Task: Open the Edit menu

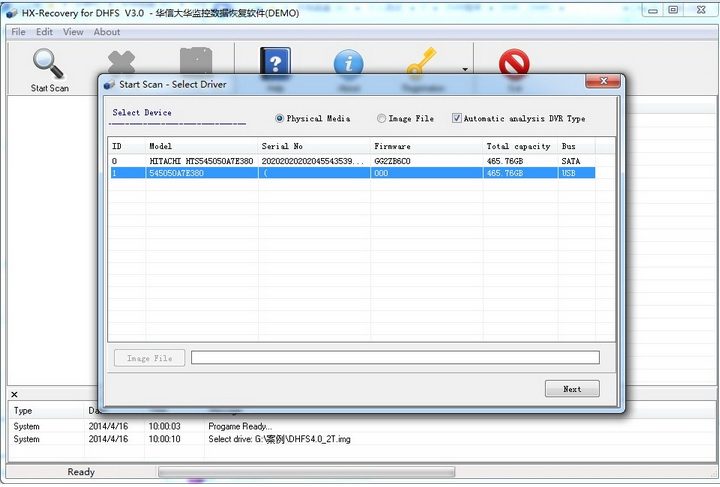Action: [x=44, y=32]
